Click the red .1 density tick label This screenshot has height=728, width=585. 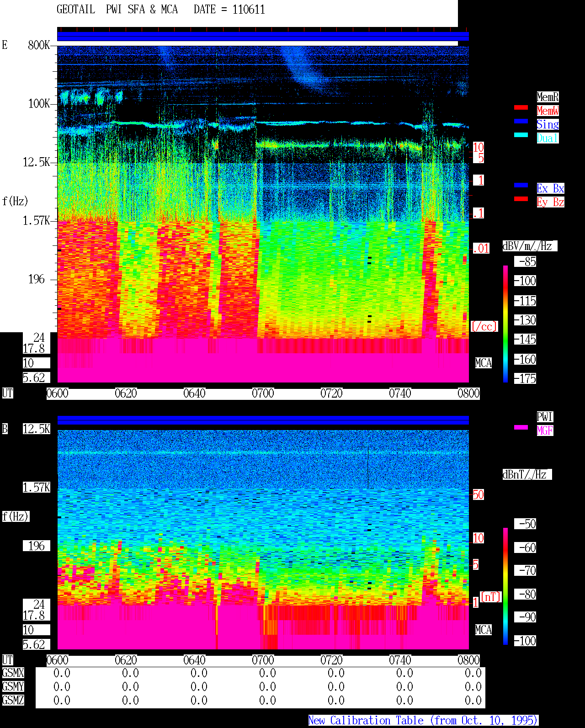tap(479, 213)
